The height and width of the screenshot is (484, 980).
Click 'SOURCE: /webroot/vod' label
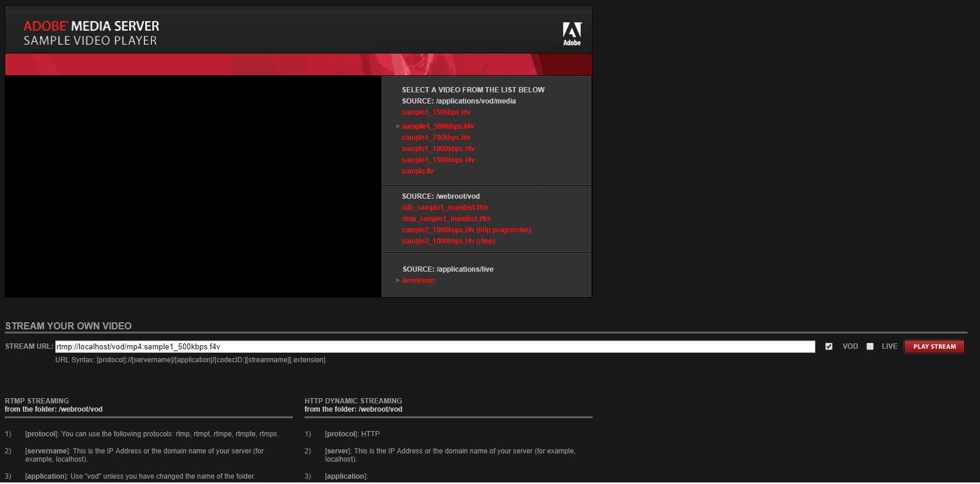point(441,196)
